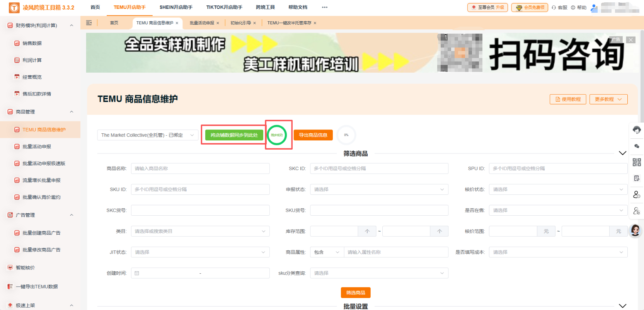The height and width of the screenshot is (310, 644).
Task: Click the 将店铺数据同步到此处 sync button
Action: pos(234,135)
